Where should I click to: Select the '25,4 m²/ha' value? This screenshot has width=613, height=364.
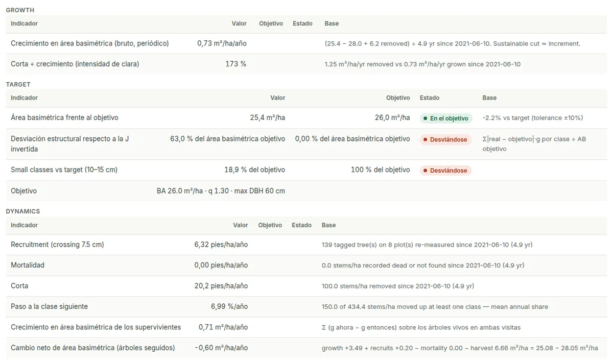(x=268, y=117)
